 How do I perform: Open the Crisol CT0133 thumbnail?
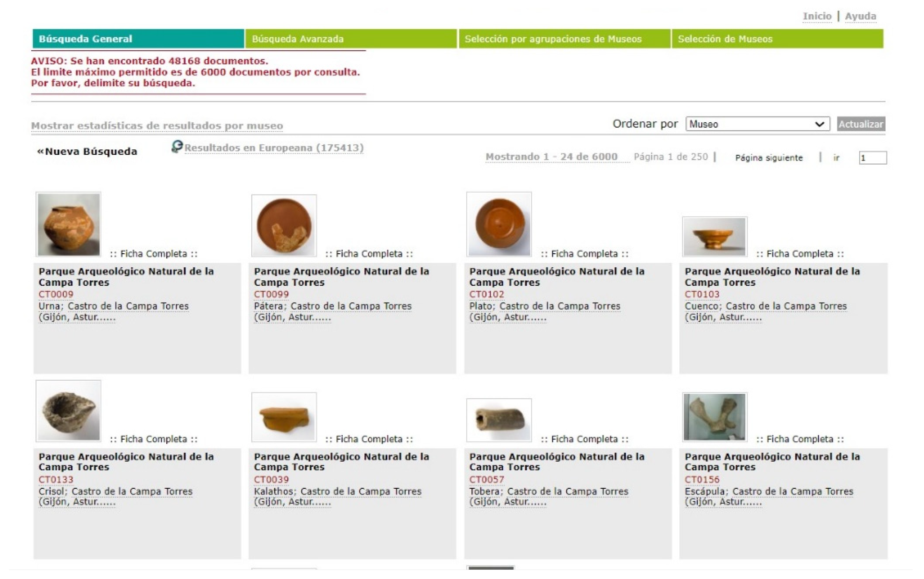69,411
